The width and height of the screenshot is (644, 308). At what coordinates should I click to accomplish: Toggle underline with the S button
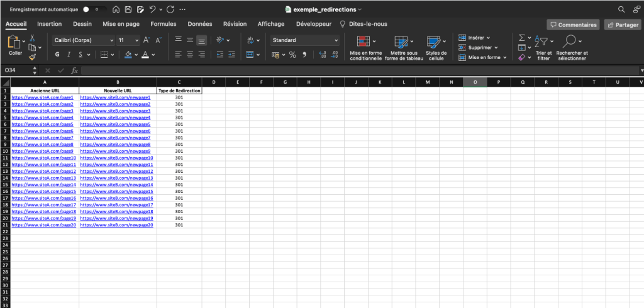[80, 55]
